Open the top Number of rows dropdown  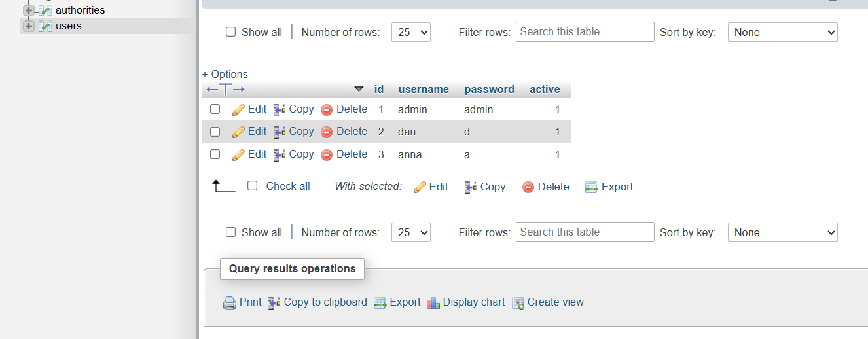410,32
